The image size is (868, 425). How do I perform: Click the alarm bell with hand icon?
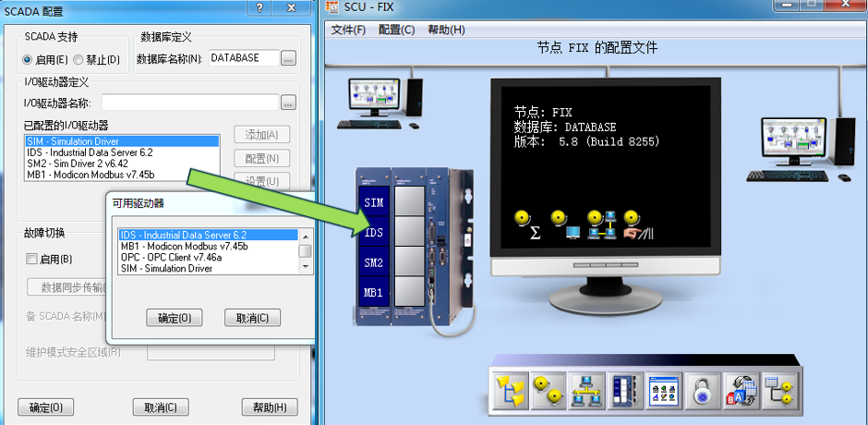pyautogui.click(x=638, y=225)
